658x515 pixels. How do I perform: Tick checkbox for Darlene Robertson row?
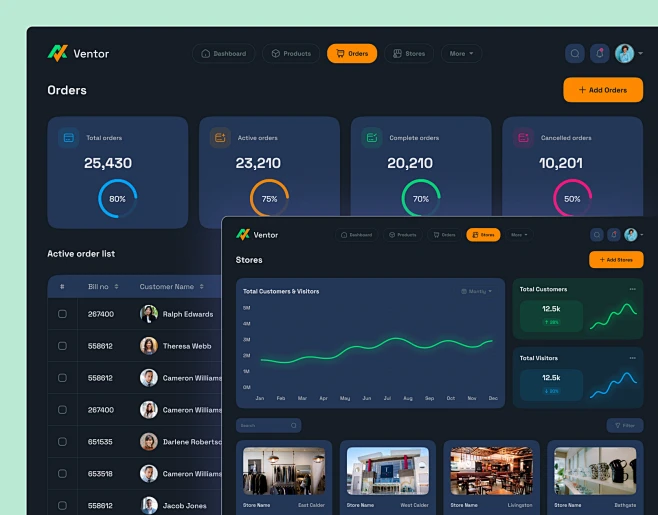tap(62, 442)
